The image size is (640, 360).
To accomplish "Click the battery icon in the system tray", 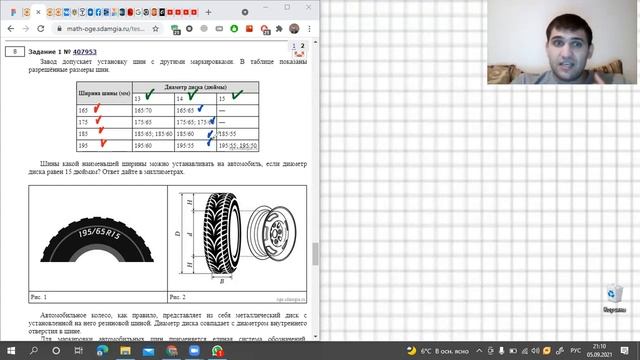I will tap(513, 351).
